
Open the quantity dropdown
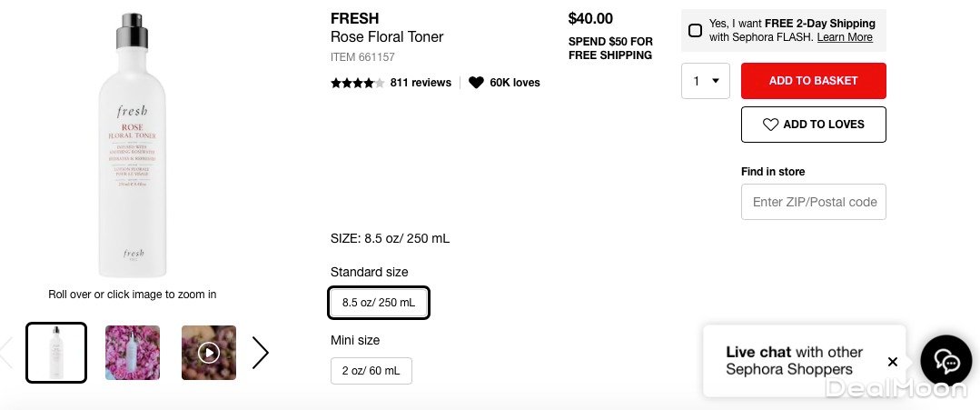click(705, 81)
